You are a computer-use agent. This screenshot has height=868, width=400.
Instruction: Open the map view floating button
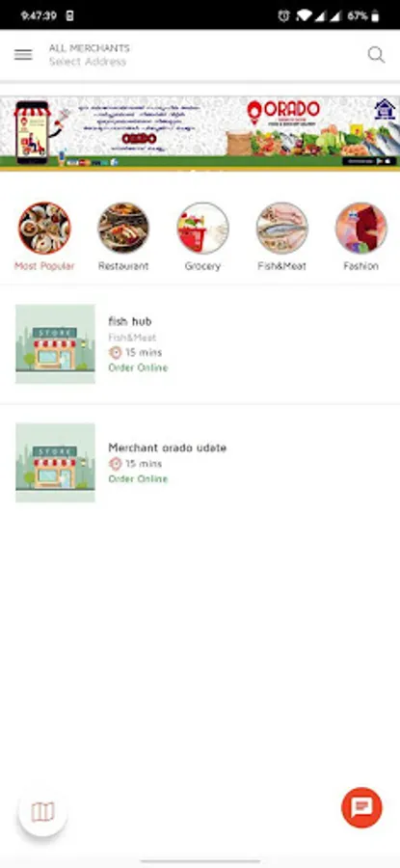(42, 812)
